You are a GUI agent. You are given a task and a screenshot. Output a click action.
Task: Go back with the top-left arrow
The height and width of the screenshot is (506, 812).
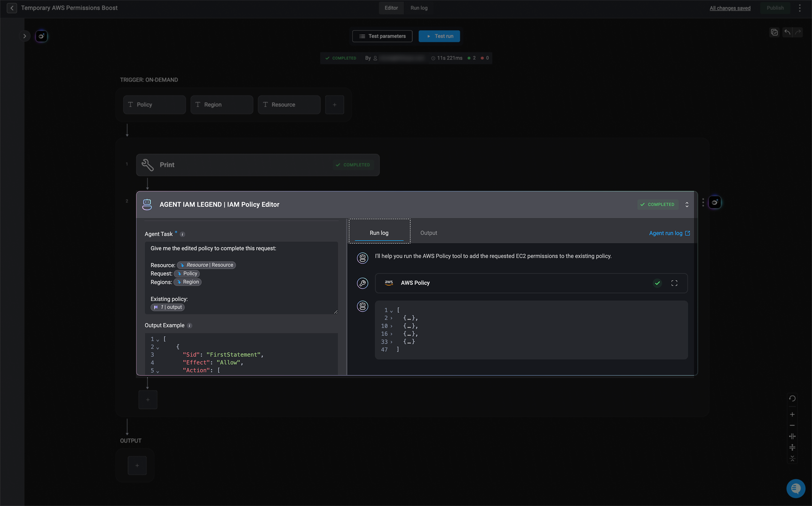pos(12,8)
